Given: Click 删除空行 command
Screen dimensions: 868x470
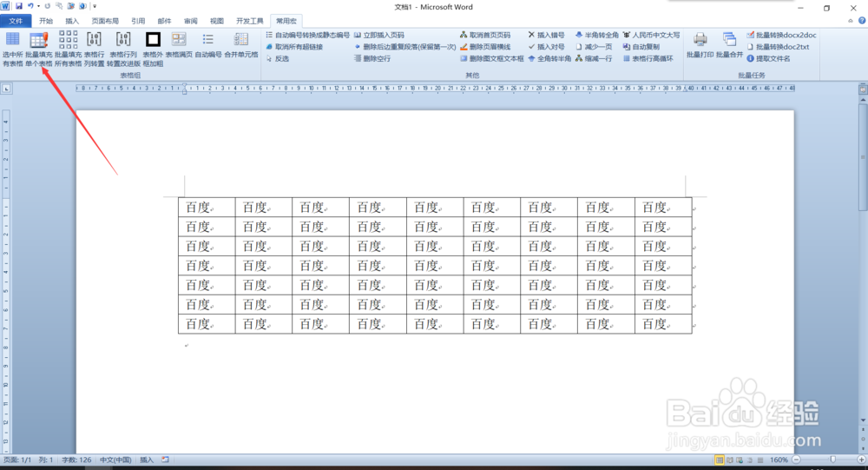Looking at the screenshot, I should click(x=372, y=58).
